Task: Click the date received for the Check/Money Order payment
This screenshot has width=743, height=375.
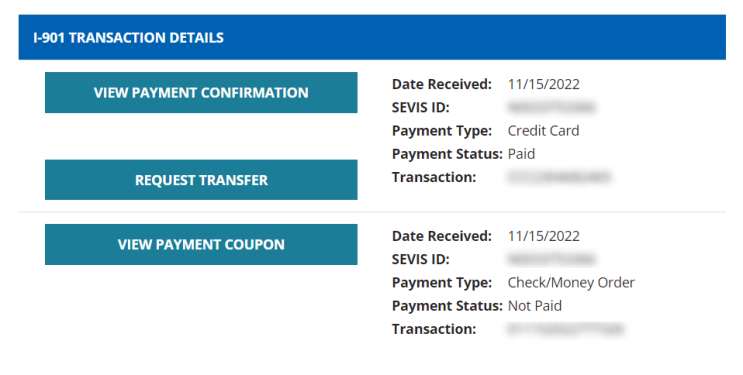Action: 544,236
